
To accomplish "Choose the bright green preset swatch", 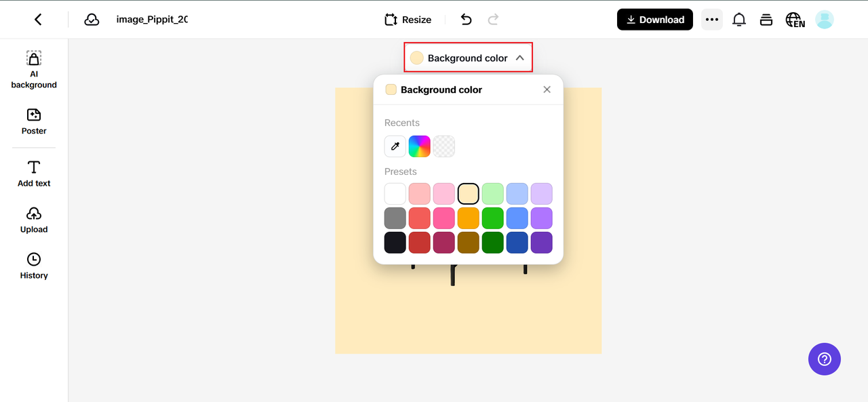I will coord(493,218).
